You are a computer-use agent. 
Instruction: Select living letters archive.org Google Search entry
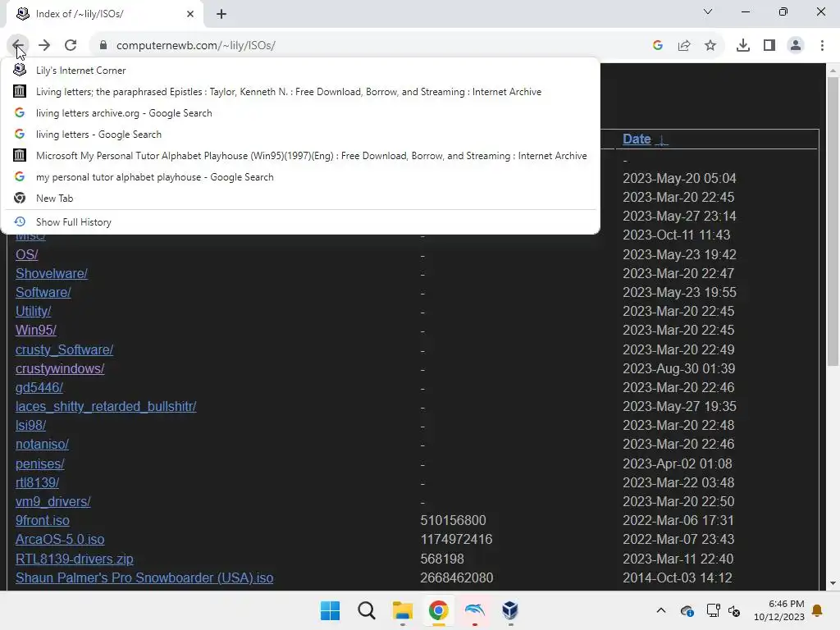[x=300, y=113]
